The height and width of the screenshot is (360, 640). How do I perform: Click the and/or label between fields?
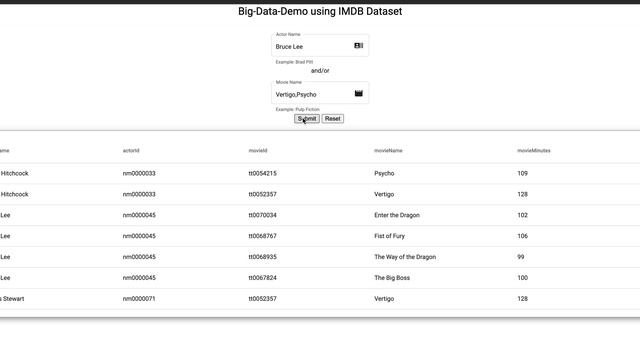coord(320,71)
